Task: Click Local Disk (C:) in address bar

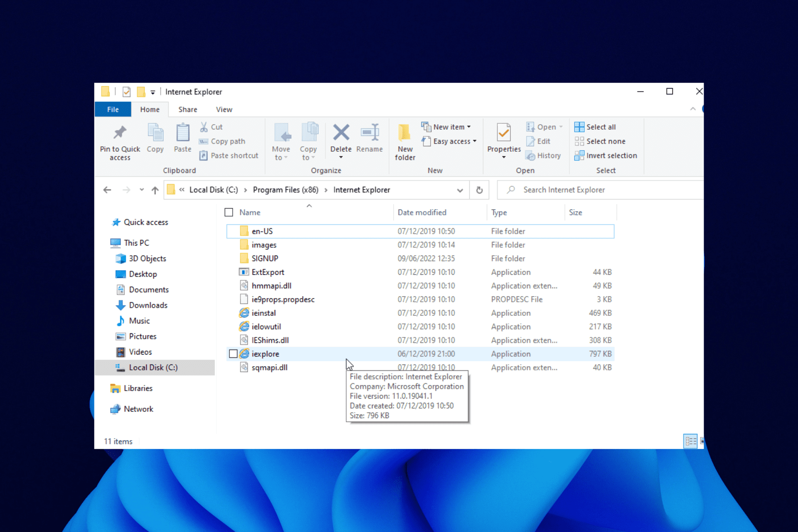Action: click(214, 190)
